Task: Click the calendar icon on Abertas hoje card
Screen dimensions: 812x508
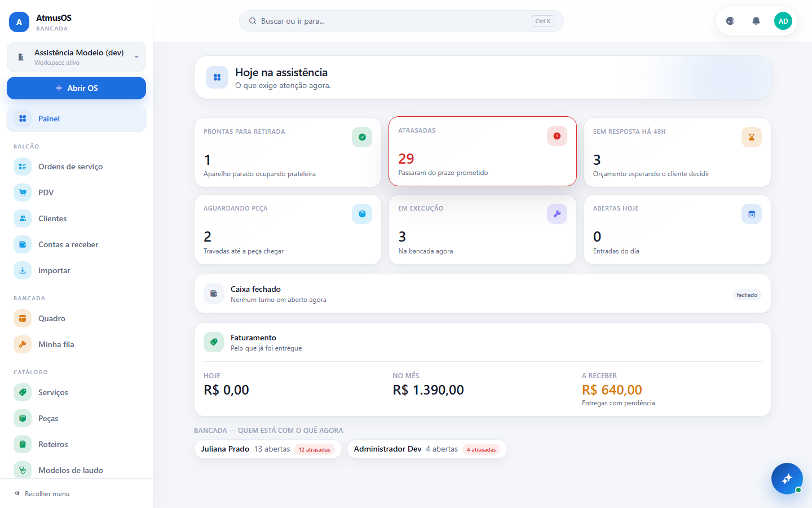Action: [752, 214]
